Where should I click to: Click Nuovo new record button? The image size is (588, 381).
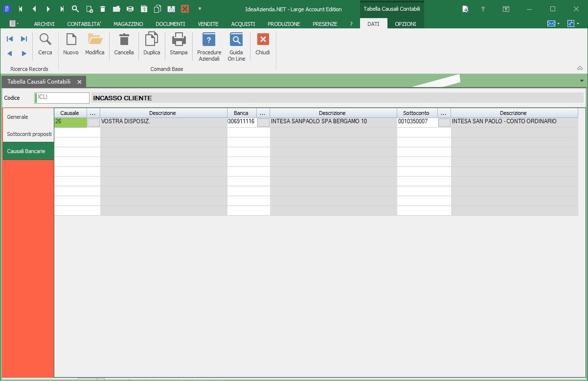click(x=71, y=45)
